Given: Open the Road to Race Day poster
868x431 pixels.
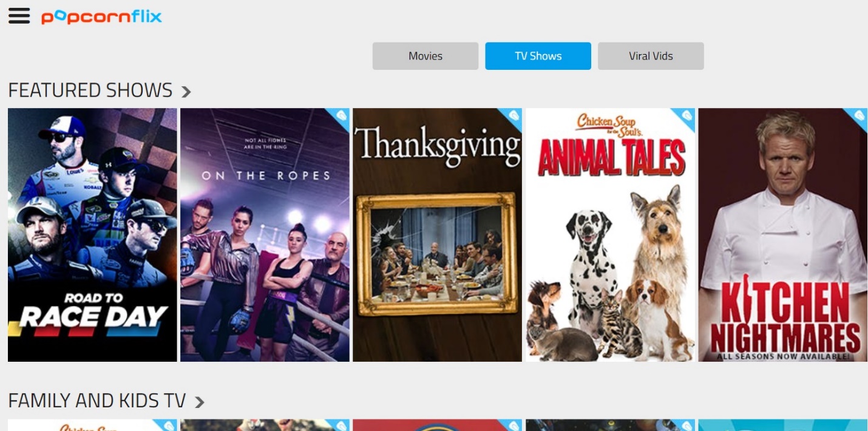Looking at the screenshot, I should pyautogui.click(x=92, y=235).
